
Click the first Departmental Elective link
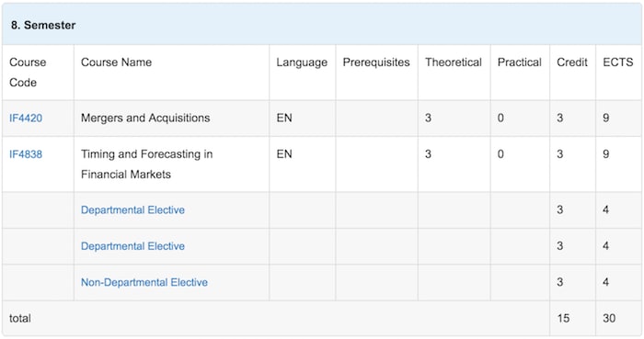point(132,209)
